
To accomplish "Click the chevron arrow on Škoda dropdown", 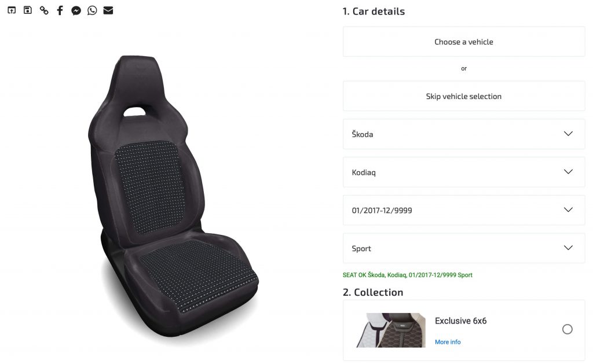I will 568,134.
